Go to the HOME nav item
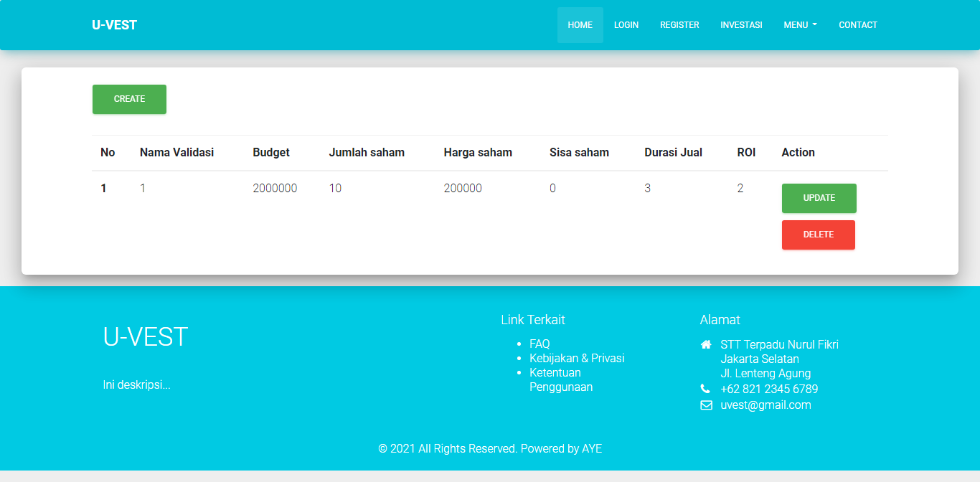The image size is (980, 482). (x=580, y=25)
